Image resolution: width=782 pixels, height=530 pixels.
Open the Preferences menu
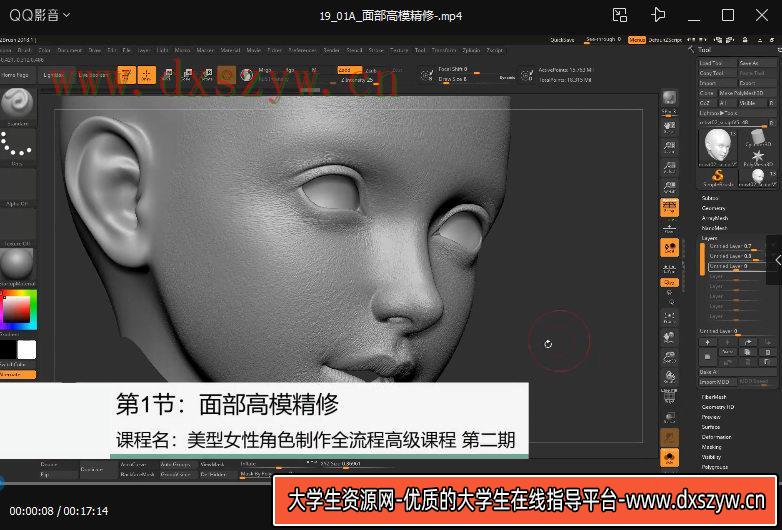(x=302, y=50)
